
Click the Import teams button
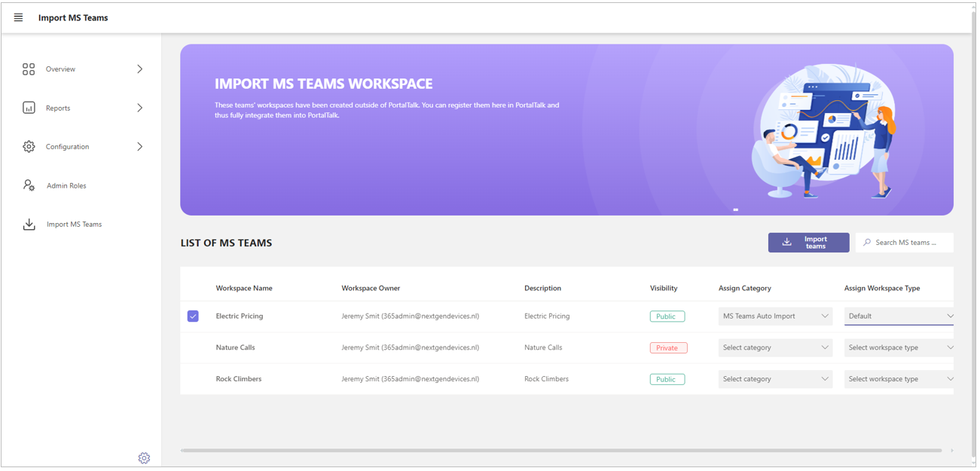(808, 243)
